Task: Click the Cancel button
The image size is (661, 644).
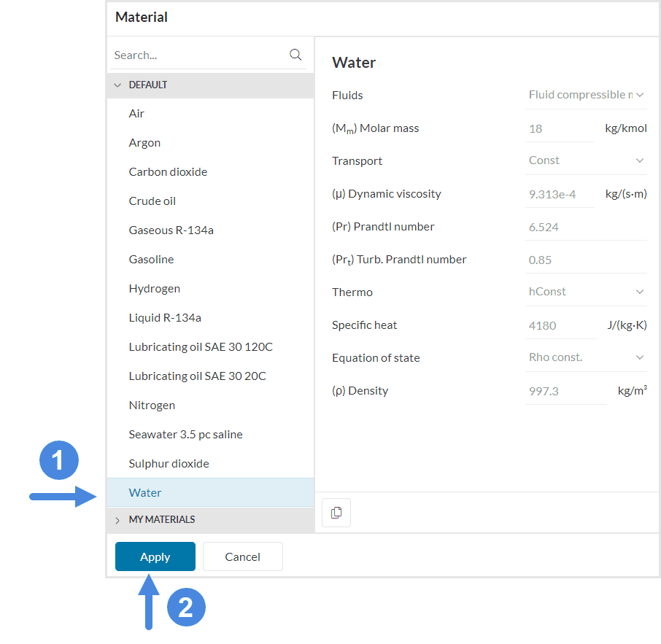Action: 242,556
